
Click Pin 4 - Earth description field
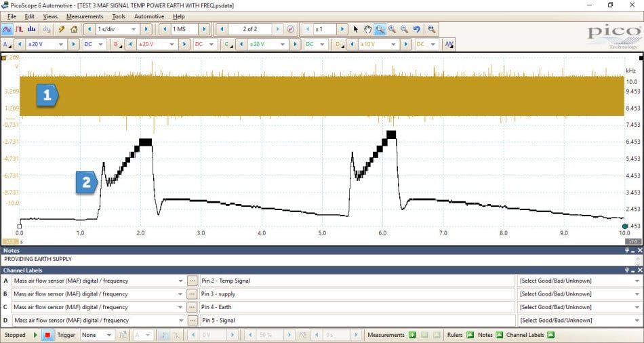click(x=357, y=307)
